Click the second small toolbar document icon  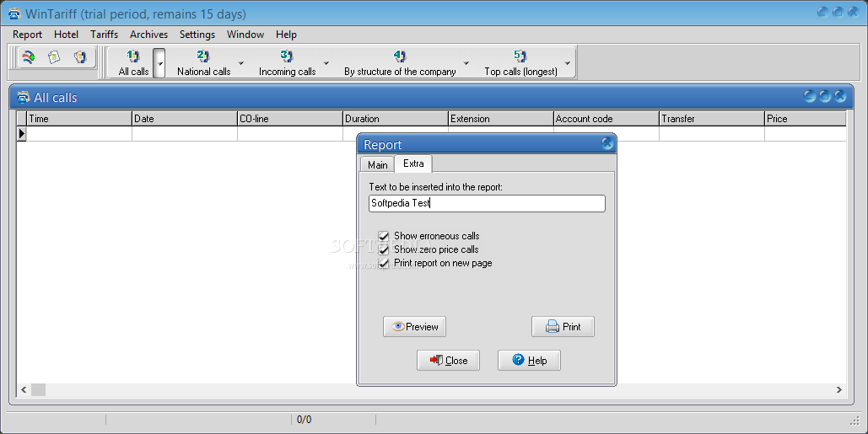54,57
